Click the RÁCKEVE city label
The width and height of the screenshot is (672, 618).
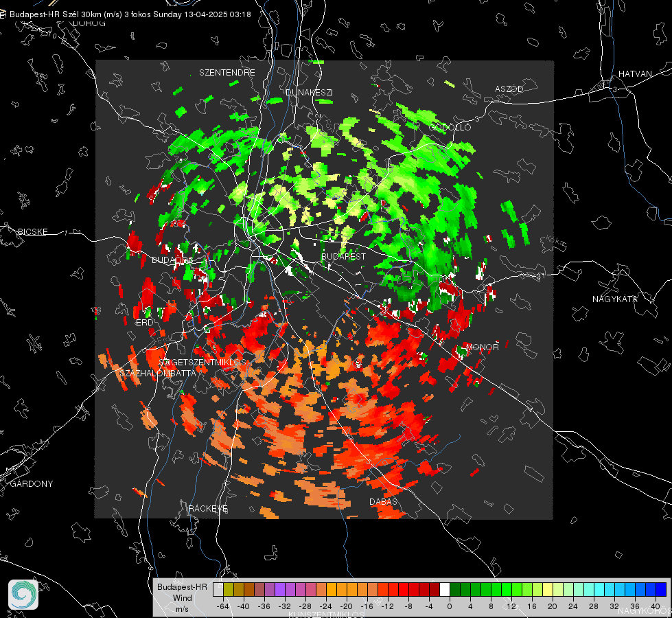click(208, 508)
